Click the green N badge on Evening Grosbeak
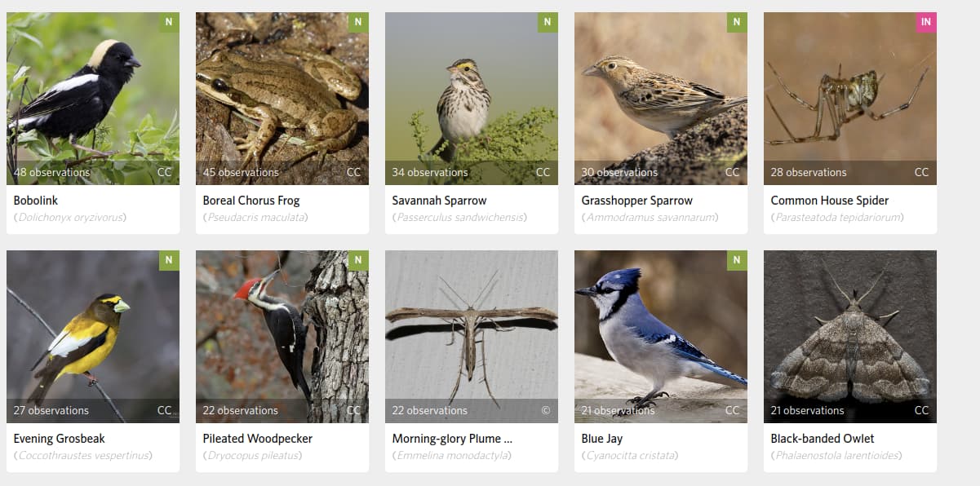980x486 pixels. pyautogui.click(x=169, y=260)
